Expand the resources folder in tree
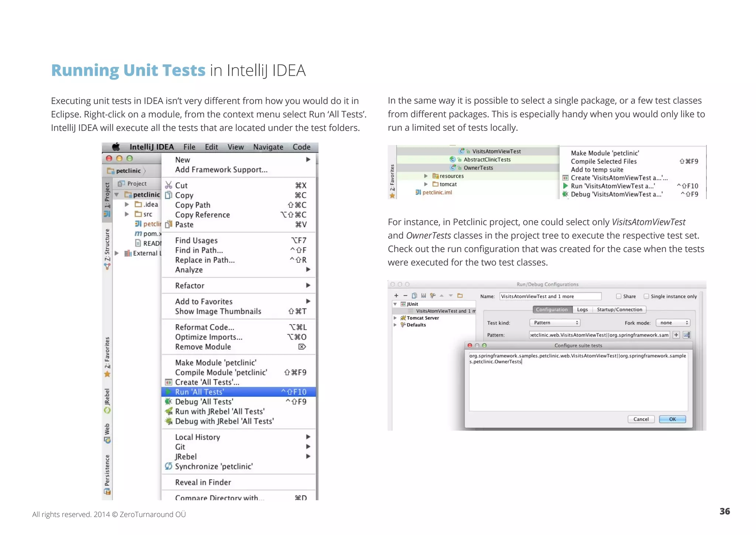The width and height of the screenshot is (756, 535). 426,176
